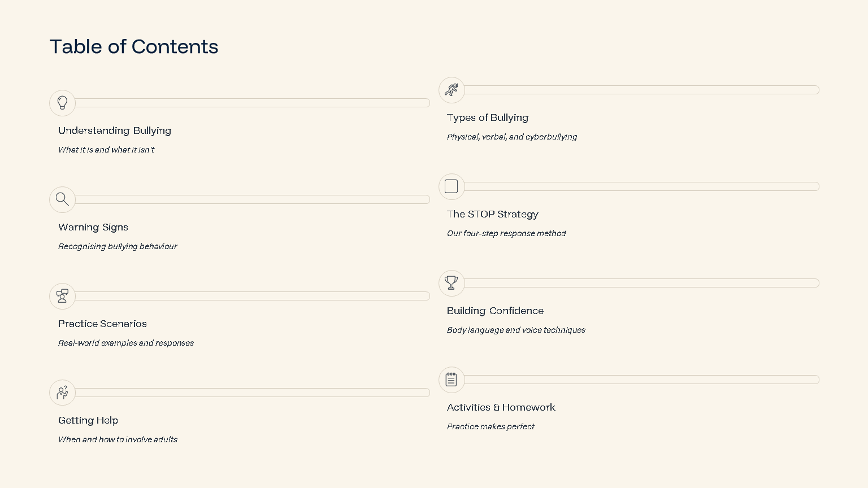Open the Building Confidence section
Viewport: 868px width, 488px height.
click(495, 311)
